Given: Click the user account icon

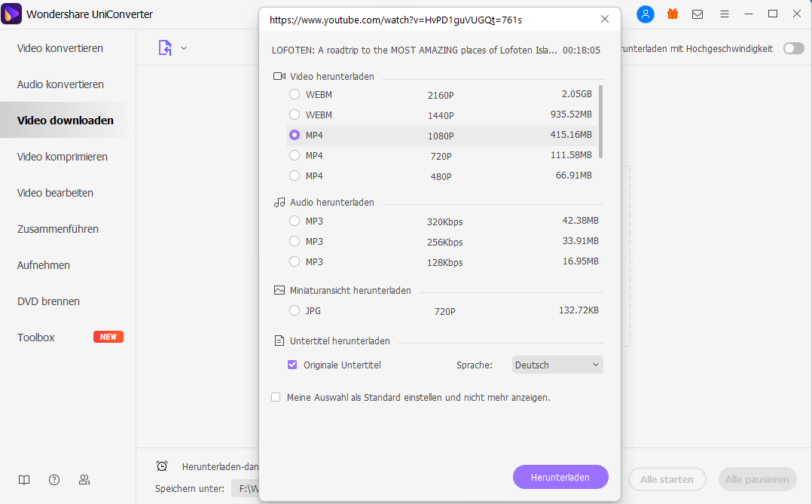Looking at the screenshot, I should (x=646, y=14).
